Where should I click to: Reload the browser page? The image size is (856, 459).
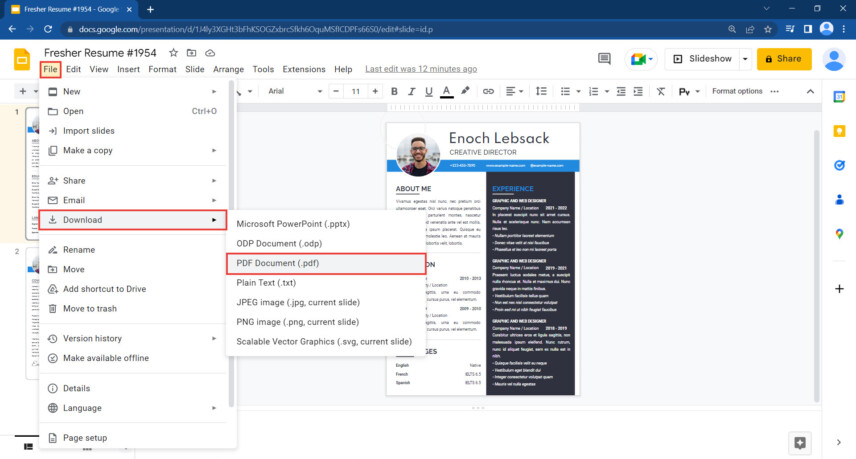(x=48, y=29)
